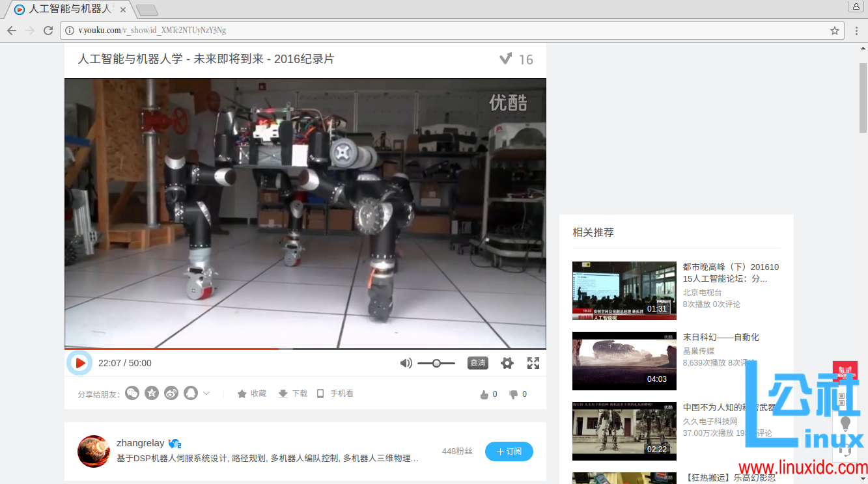Viewport: 868px width, 484px height.
Task: Mute the video volume speaker icon
Action: (406, 363)
